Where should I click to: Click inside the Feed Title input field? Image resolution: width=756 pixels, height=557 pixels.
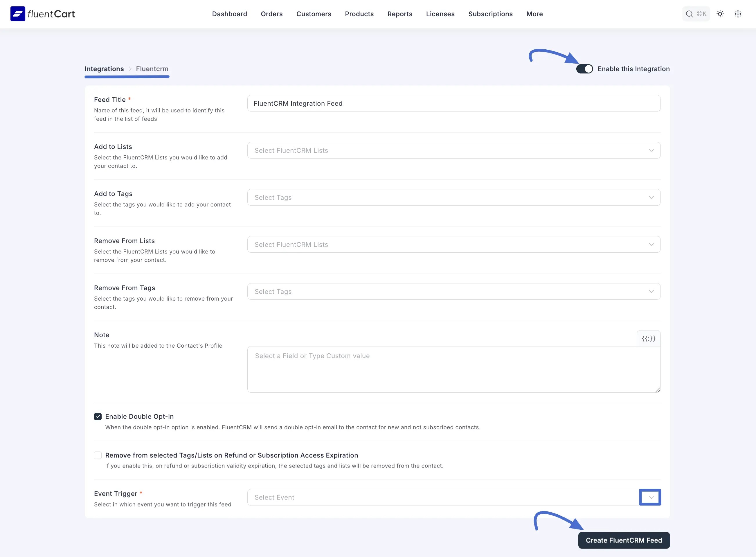point(453,103)
